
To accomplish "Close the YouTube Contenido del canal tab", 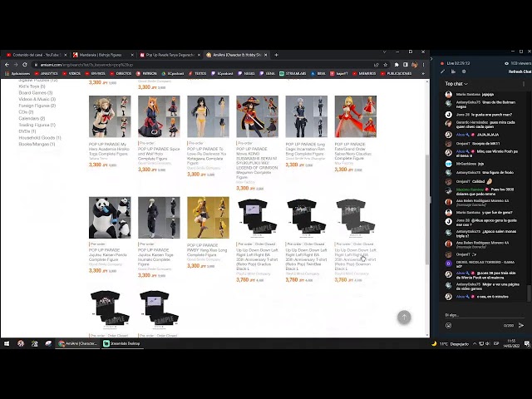I will point(66,55).
